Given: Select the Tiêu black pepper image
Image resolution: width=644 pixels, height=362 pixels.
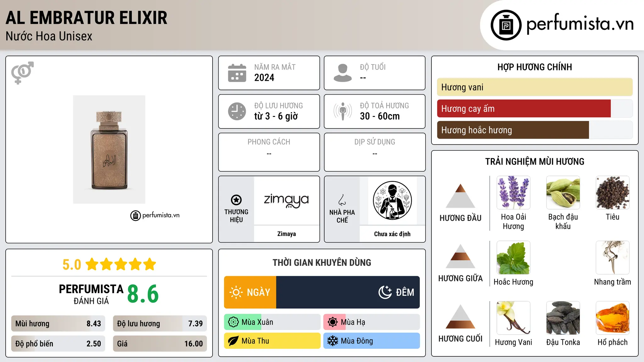Looking at the screenshot, I should click(613, 193).
